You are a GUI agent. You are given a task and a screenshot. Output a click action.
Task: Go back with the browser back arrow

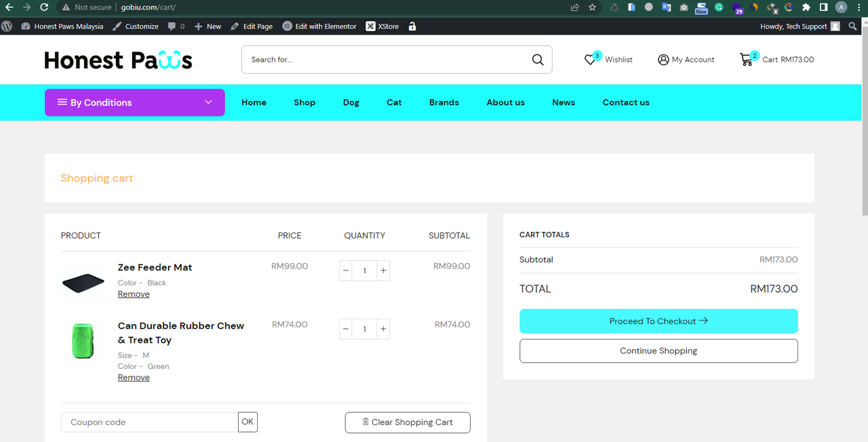pyautogui.click(x=9, y=7)
